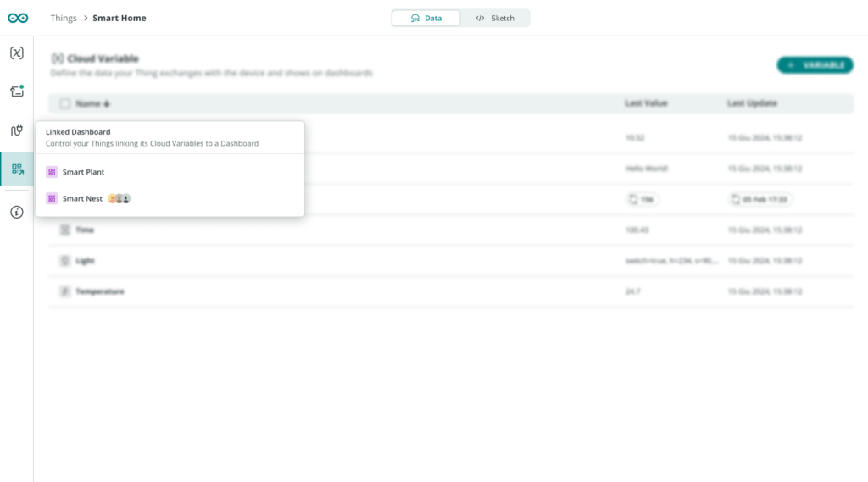
Task: Select the Temperature variable row
Action: [101, 291]
